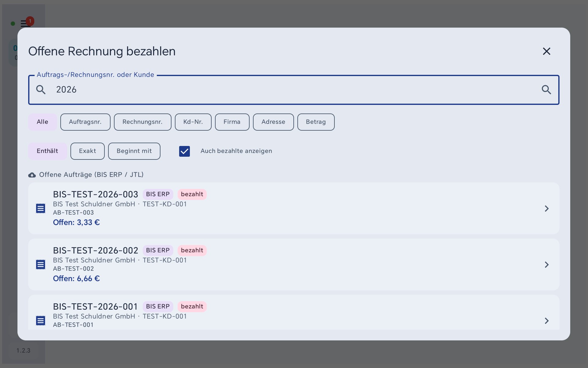This screenshot has width=588, height=368.
Task: Click receipt icon of BIS-TEST-2026-003
Action: coord(40,209)
